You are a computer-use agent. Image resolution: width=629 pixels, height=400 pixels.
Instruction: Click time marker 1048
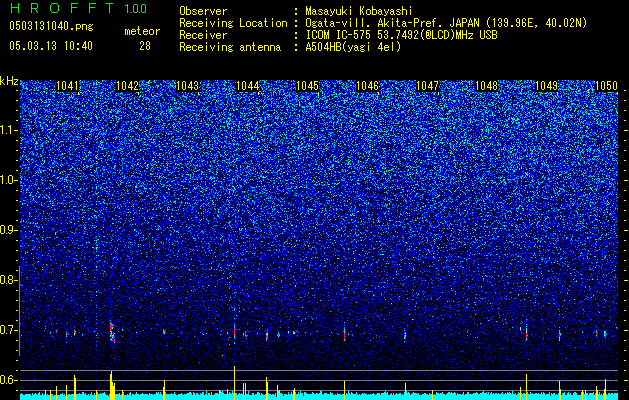tap(486, 86)
